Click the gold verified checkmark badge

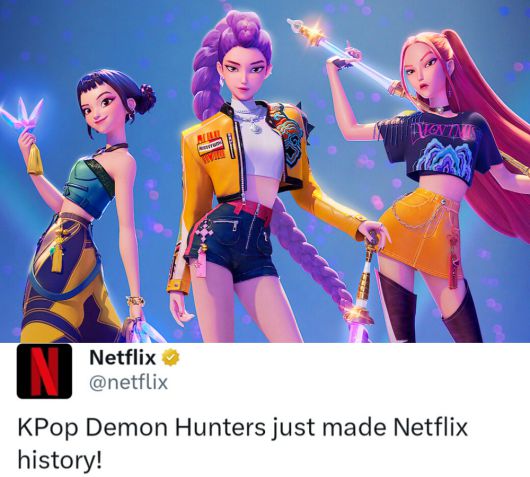coord(171,358)
